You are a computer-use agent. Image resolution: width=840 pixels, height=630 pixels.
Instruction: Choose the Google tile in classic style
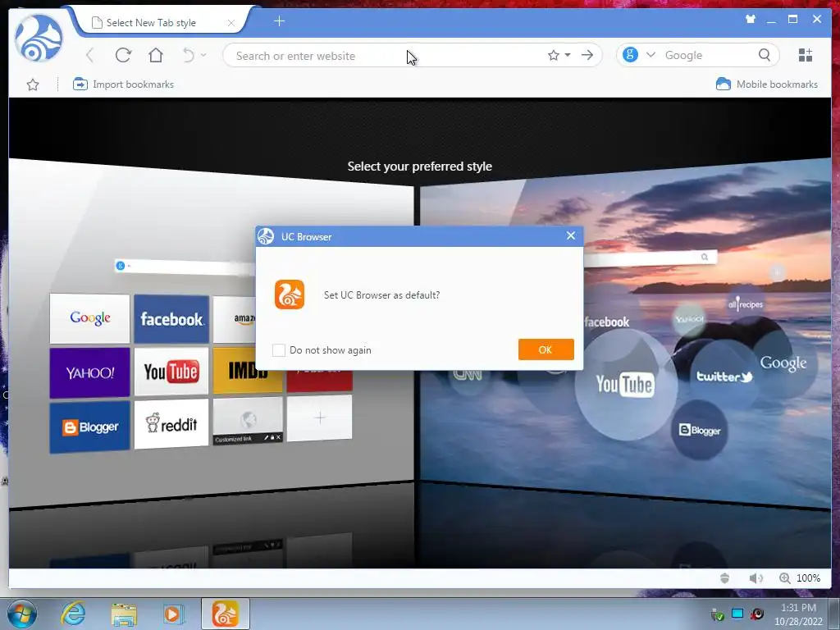tap(89, 318)
